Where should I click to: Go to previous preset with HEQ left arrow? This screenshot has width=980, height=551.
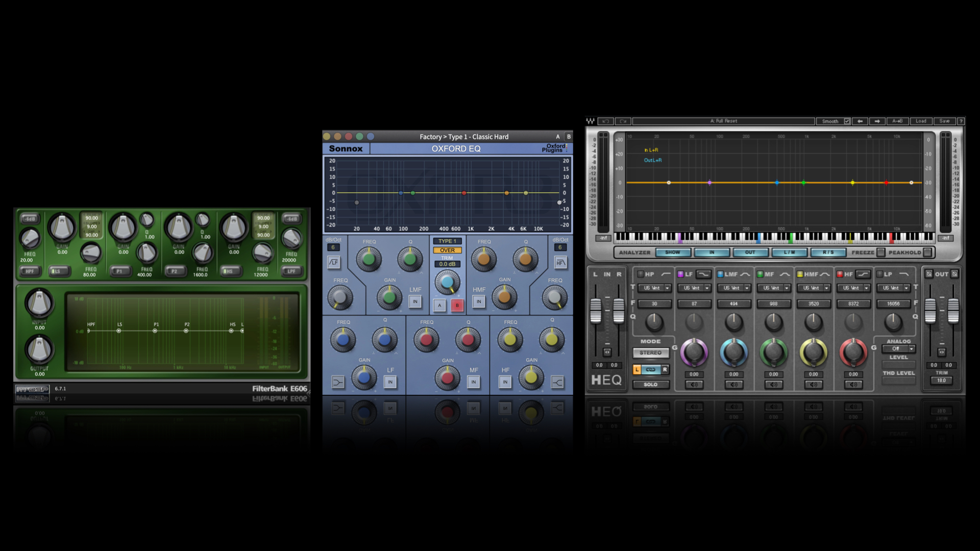point(860,121)
